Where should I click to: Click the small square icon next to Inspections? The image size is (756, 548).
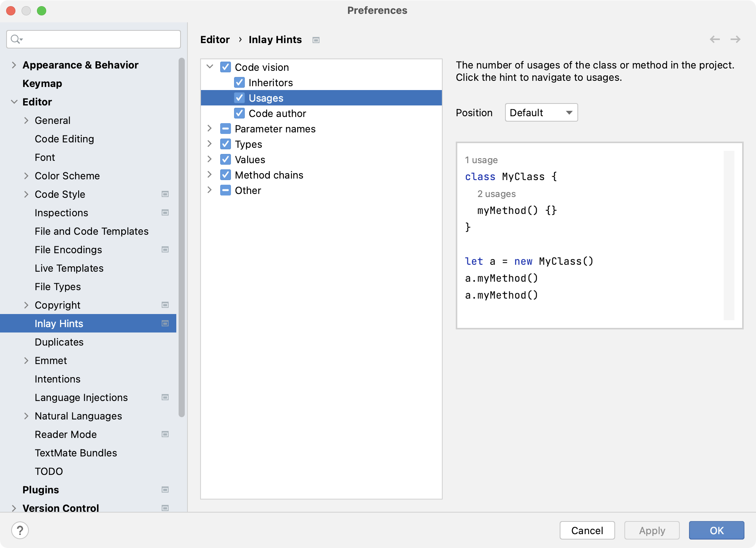pyautogui.click(x=165, y=212)
